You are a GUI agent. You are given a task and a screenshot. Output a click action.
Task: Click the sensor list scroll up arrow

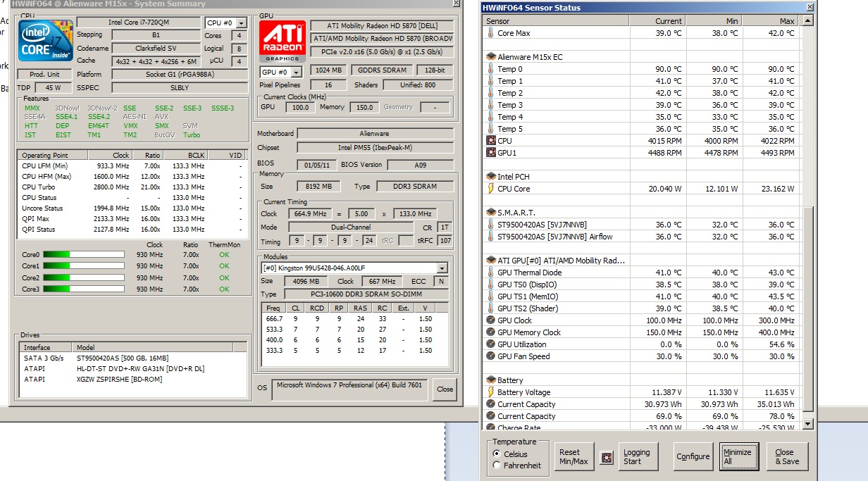[x=807, y=22]
